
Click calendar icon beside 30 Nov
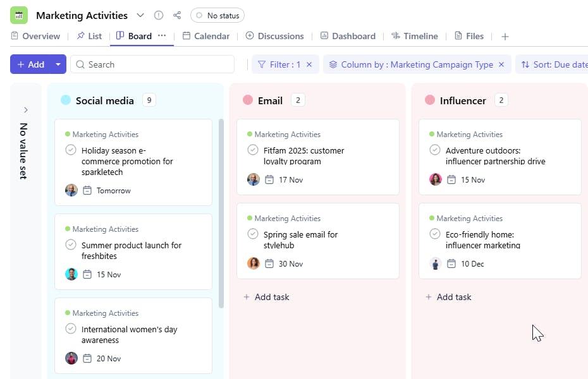(x=269, y=263)
